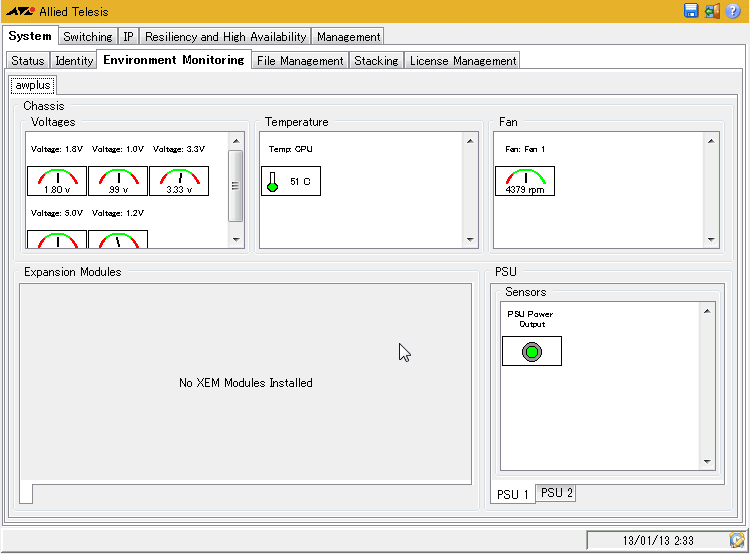Click the gauge under Voltage: 1.2V
The height and width of the screenshot is (555, 750).
click(118, 239)
